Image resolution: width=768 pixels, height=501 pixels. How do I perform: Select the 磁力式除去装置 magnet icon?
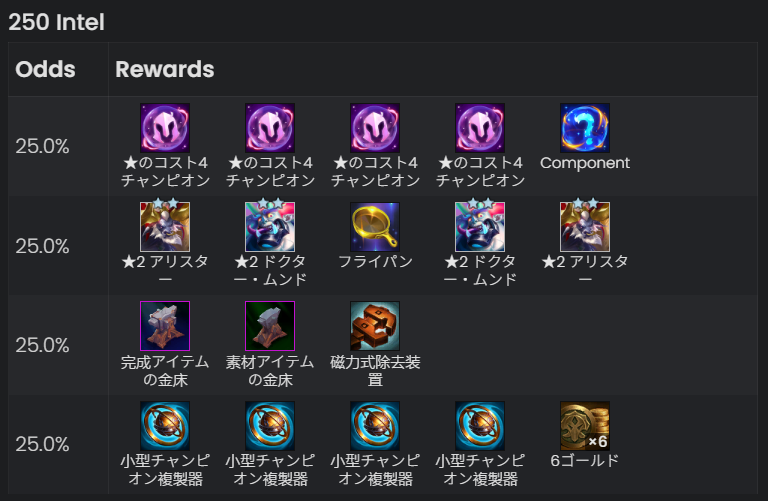[x=375, y=326]
